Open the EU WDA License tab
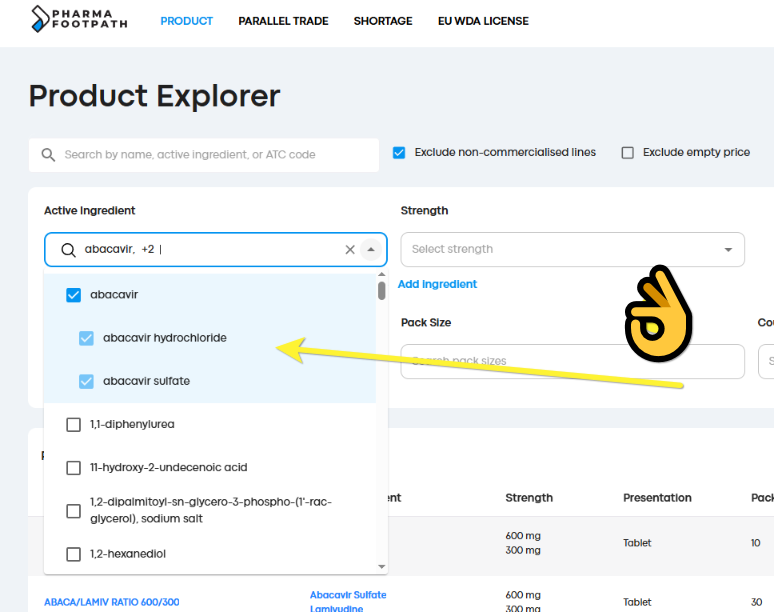The height and width of the screenshot is (612, 774). [x=483, y=21]
